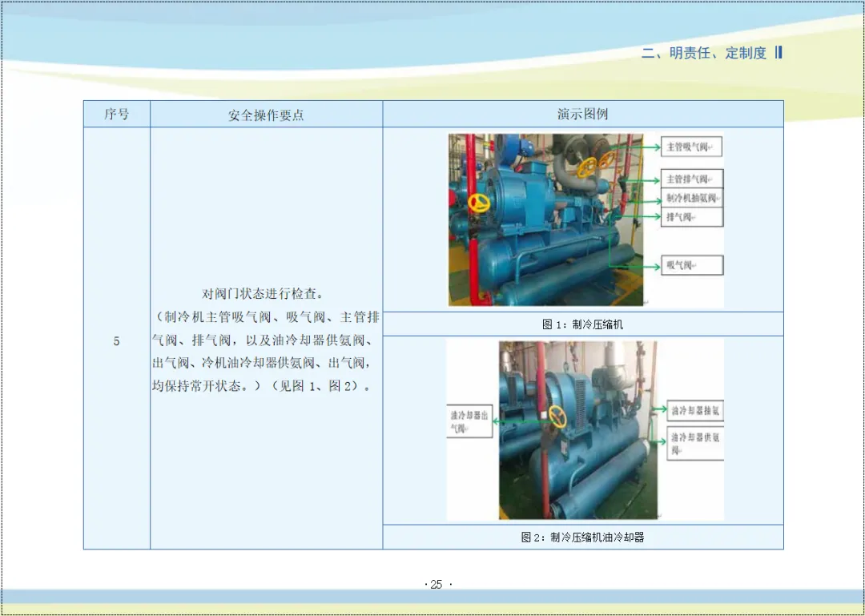Click the 制冷机抽氨阀 label box
865x616 pixels.
pyautogui.click(x=692, y=198)
